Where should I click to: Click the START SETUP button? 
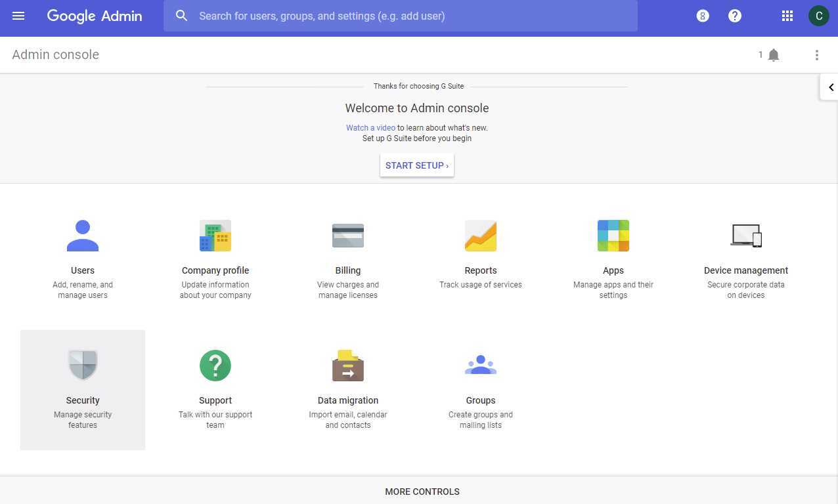click(x=416, y=165)
